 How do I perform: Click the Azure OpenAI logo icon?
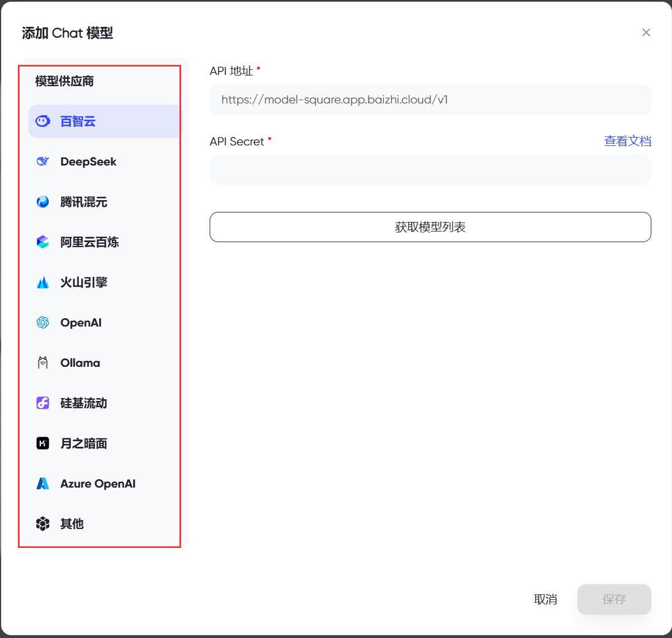[x=43, y=484]
